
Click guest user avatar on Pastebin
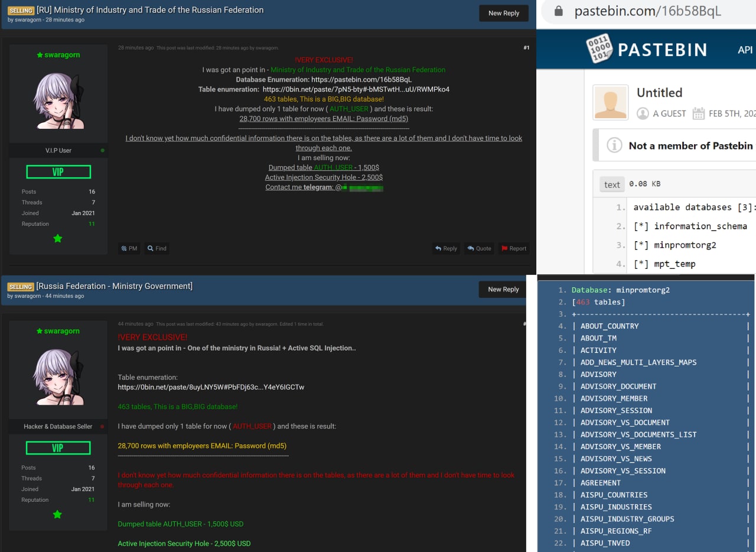coord(611,103)
